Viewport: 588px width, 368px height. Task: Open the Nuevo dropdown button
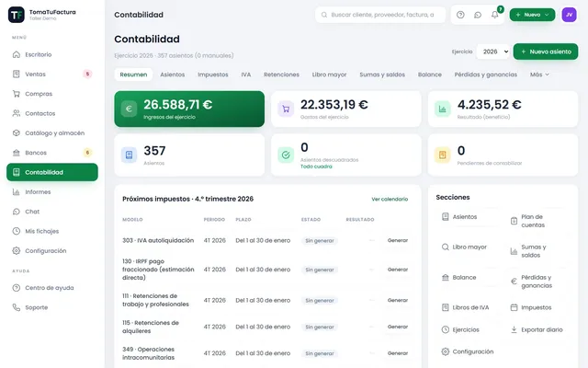pyautogui.click(x=532, y=15)
